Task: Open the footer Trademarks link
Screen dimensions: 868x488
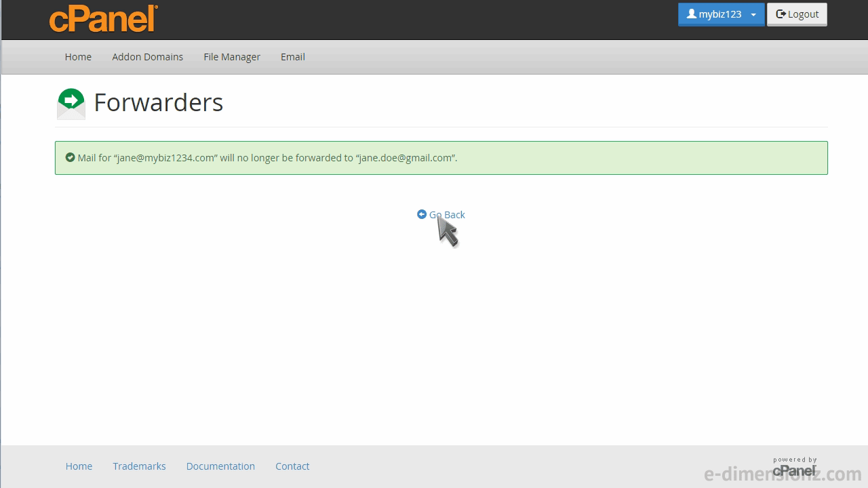Action: tap(139, 466)
